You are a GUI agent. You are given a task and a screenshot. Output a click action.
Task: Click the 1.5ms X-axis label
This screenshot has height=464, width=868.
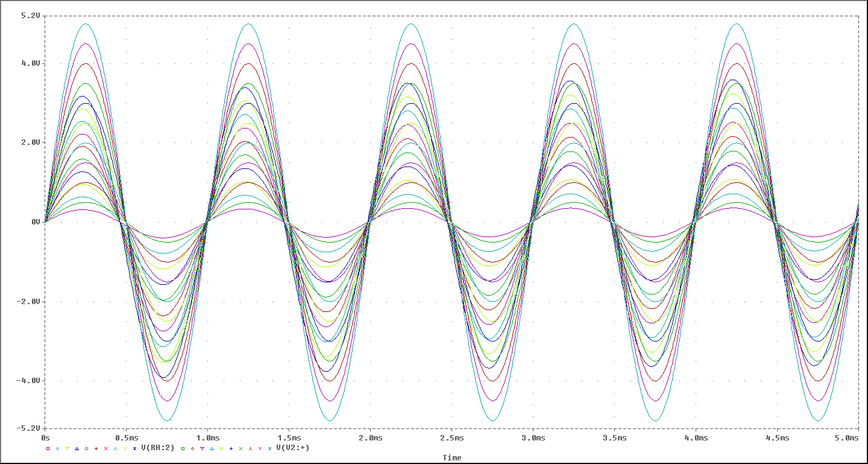[289, 437]
